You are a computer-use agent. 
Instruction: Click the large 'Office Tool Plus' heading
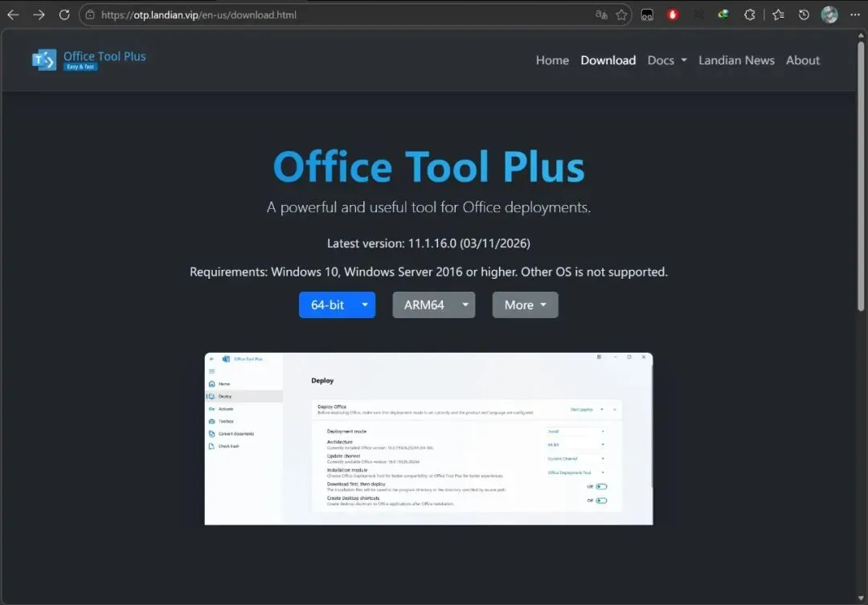pyautogui.click(x=429, y=166)
